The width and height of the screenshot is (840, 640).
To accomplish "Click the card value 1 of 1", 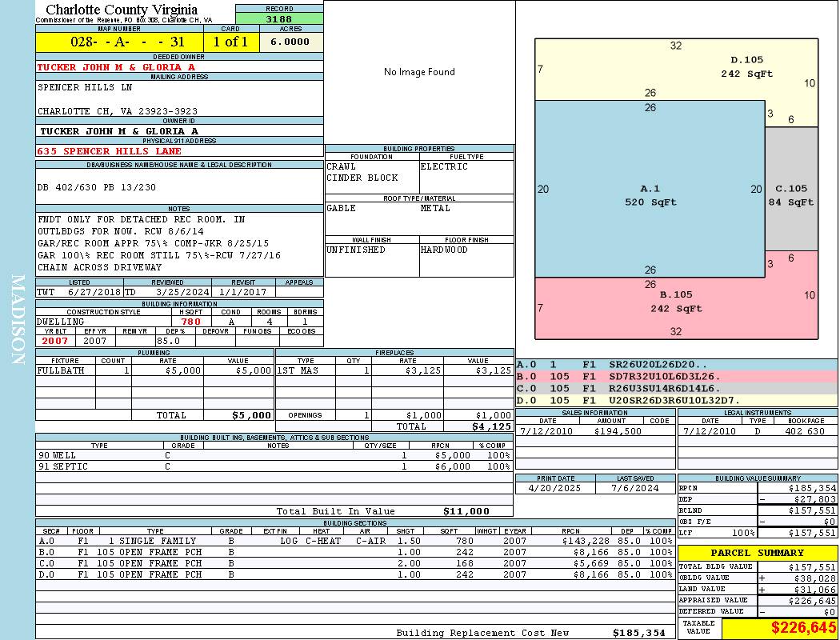I will pyautogui.click(x=231, y=42).
